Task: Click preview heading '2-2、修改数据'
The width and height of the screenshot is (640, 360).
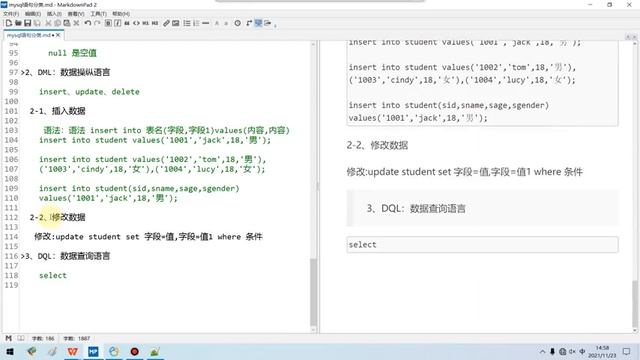Action: tap(377, 145)
